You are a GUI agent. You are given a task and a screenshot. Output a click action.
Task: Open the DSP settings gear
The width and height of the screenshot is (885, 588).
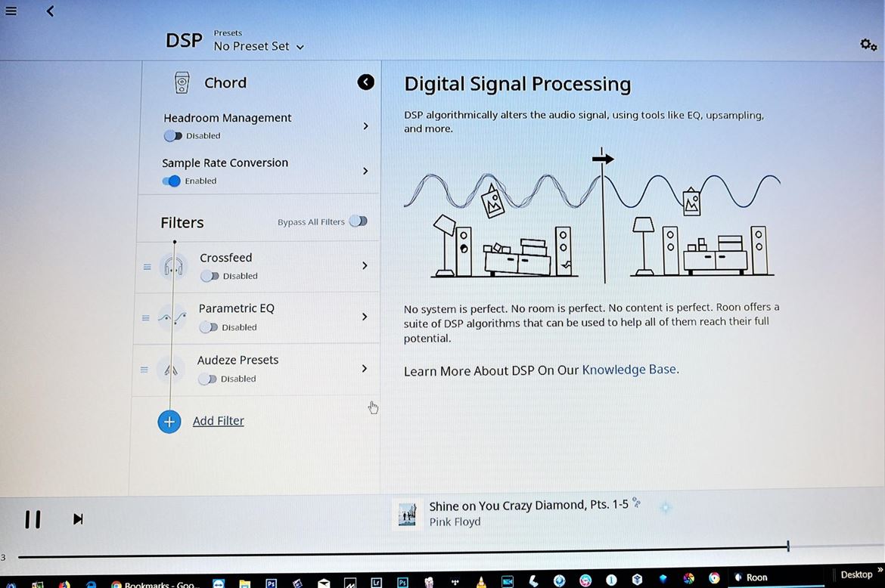(x=868, y=45)
